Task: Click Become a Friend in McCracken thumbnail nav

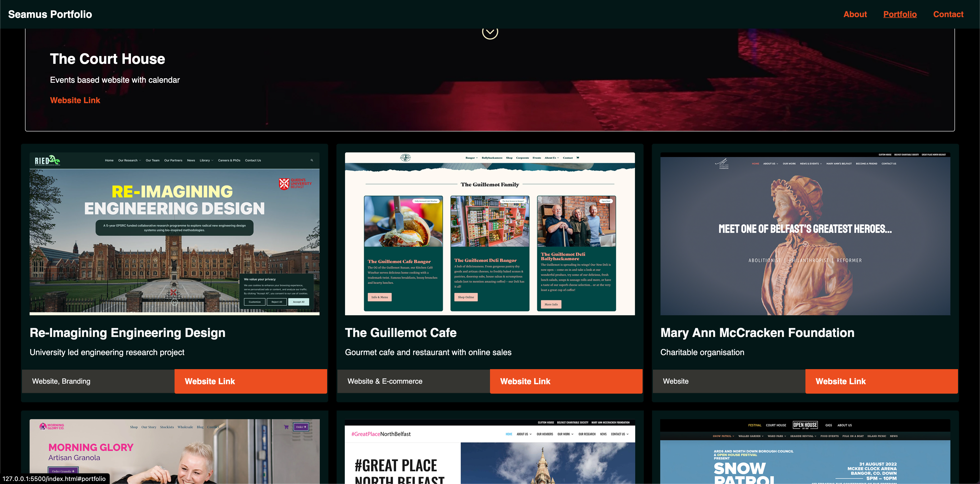Action: pos(866,164)
